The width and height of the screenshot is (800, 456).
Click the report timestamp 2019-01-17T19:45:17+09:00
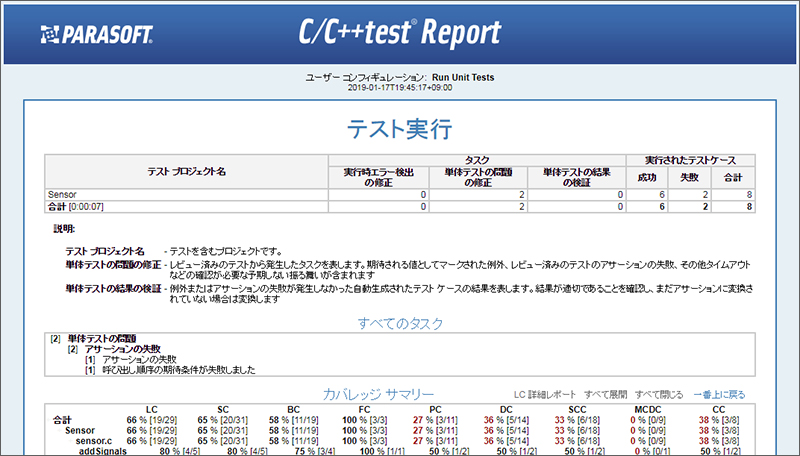(400, 87)
